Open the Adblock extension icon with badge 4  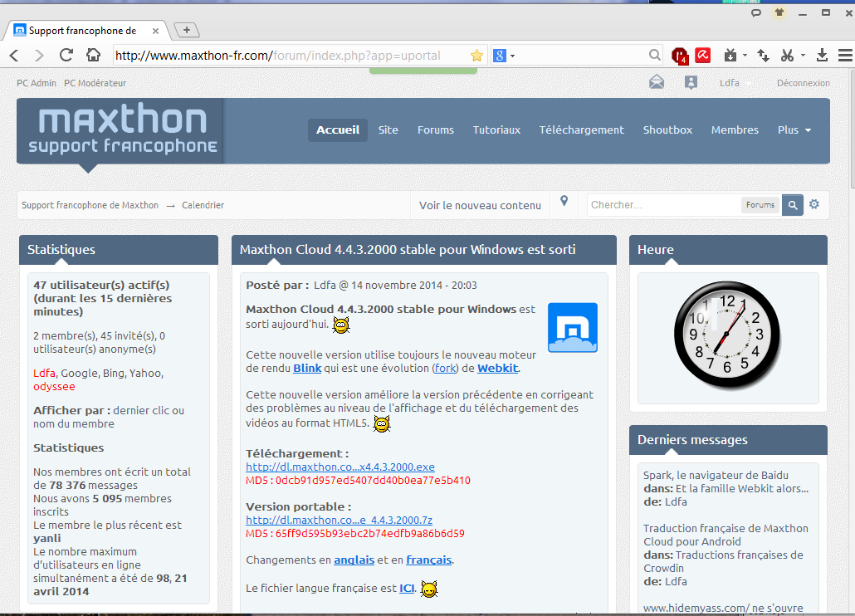[679, 56]
